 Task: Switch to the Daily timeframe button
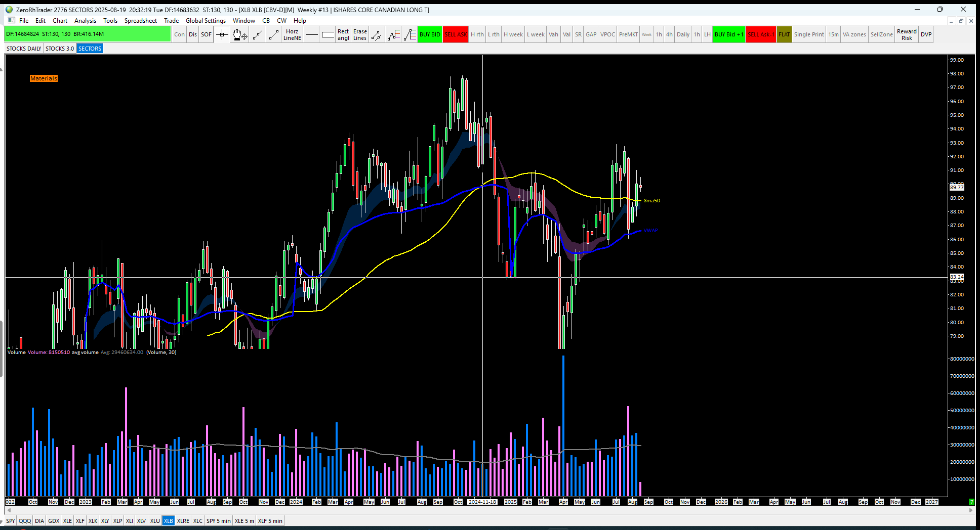point(683,34)
